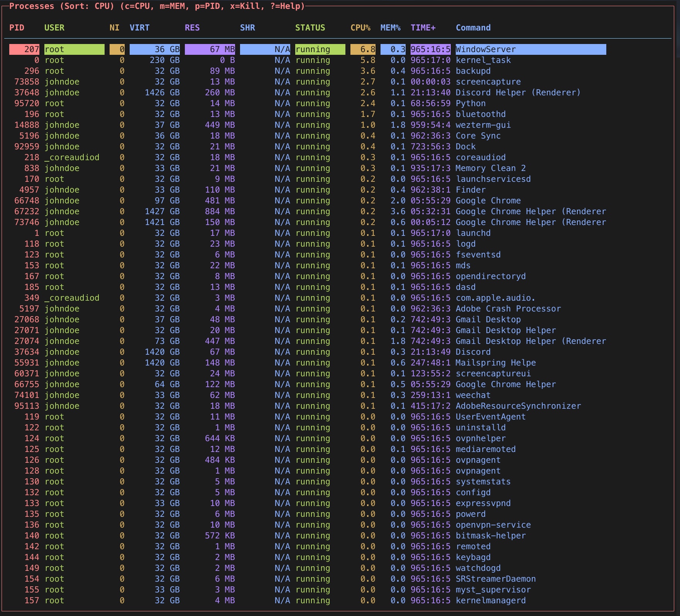Select the Discord process PID 37634
The image size is (680, 616).
[308, 352]
